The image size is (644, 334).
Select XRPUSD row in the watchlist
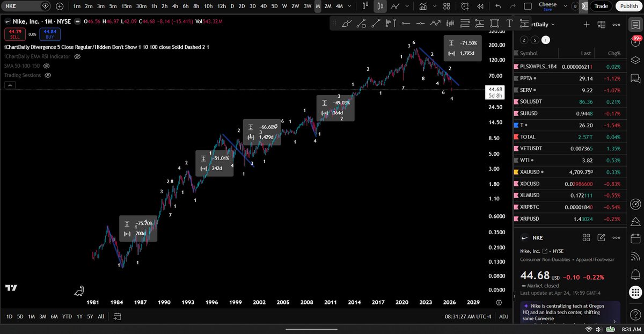(x=569, y=219)
